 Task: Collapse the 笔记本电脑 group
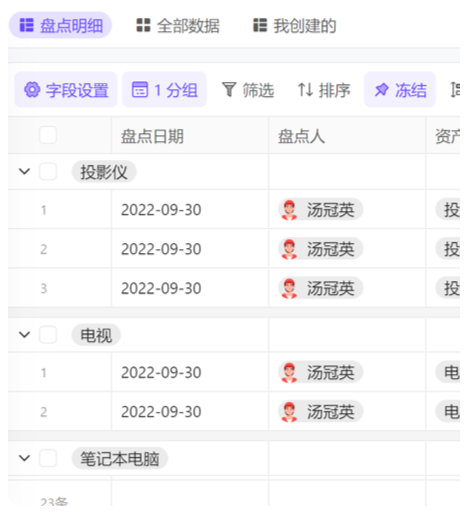pyautogui.click(x=24, y=458)
